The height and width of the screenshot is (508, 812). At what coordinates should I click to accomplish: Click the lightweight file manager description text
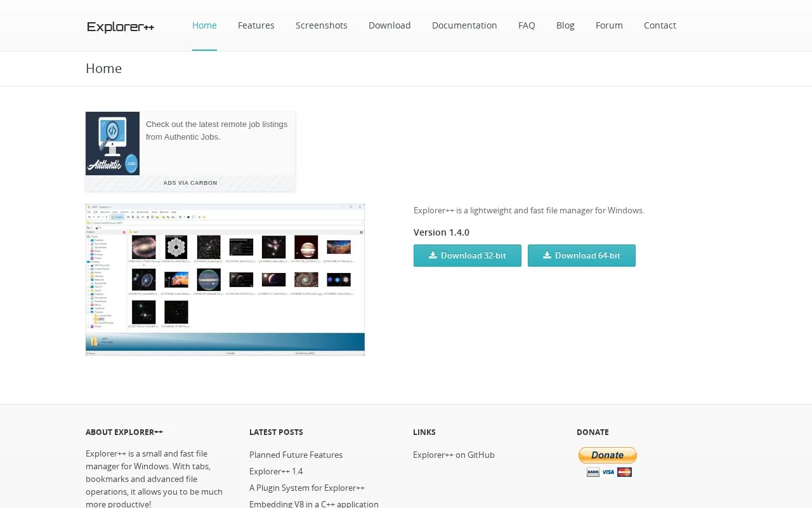click(x=529, y=210)
